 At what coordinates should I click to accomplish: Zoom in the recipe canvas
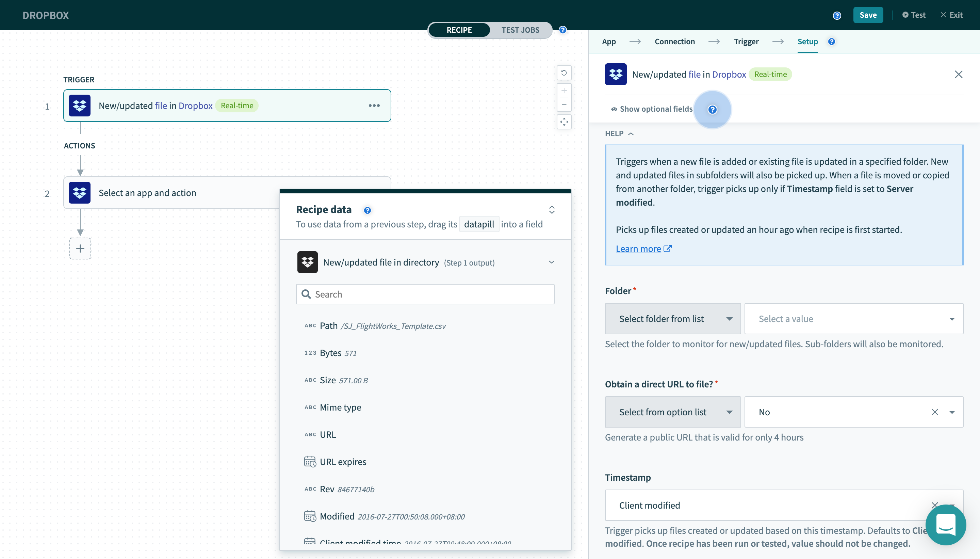tap(564, 91)
